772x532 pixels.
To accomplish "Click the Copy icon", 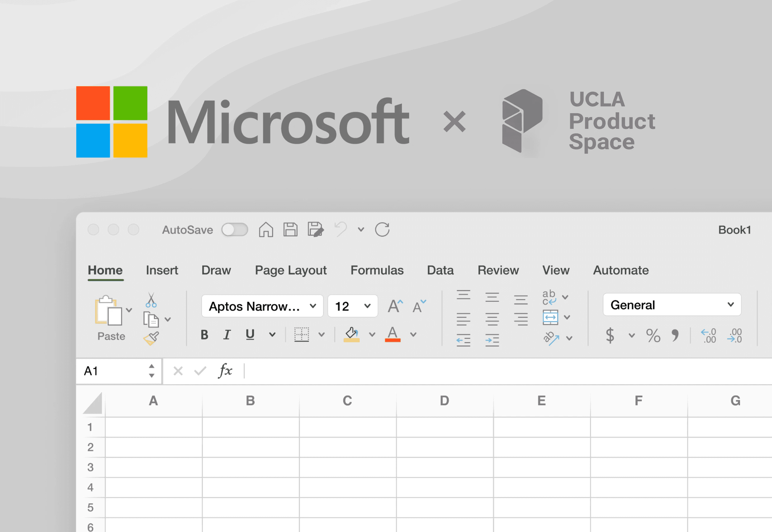I will pyautogui.click(x=151, y=320).
